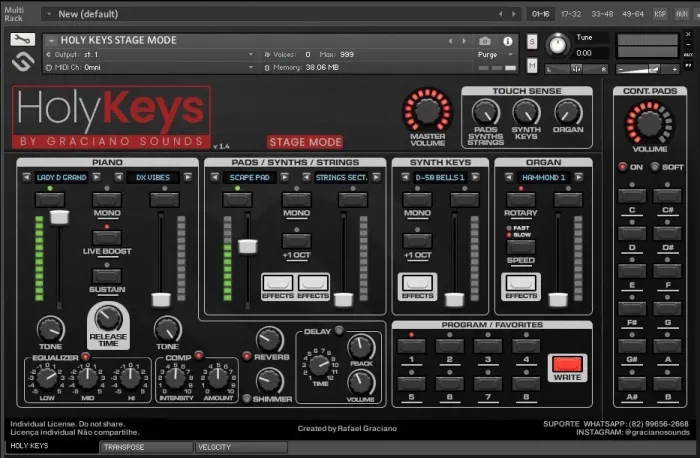Turn the Tune knob
The image size is (700, 458).
coord(558,45)
